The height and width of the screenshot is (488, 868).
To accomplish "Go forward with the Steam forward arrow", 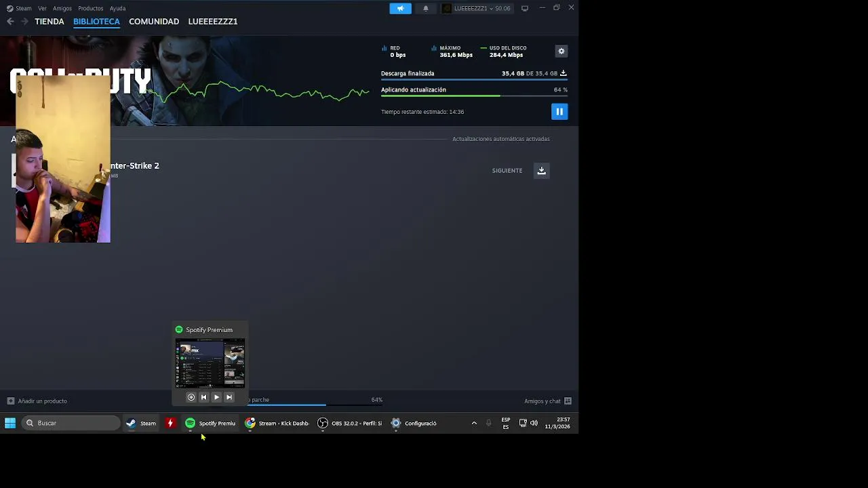I will point(24,22).
